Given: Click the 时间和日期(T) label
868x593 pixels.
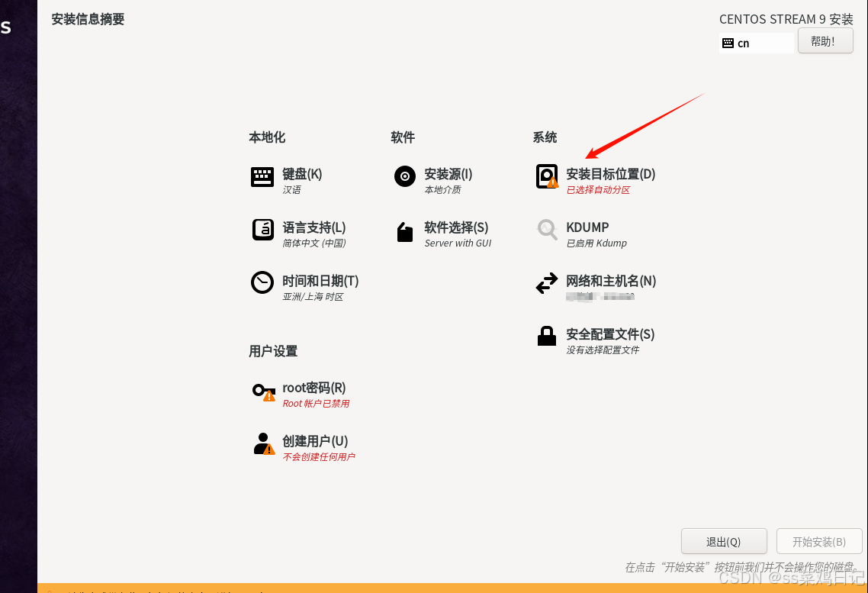Looking at the screenshot, I should point(320,281).
